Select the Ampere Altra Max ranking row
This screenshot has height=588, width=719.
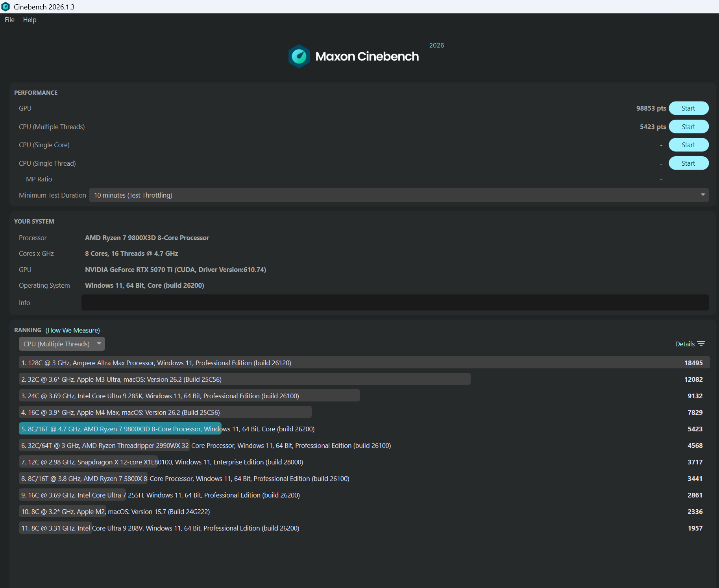tap(364, 363)
